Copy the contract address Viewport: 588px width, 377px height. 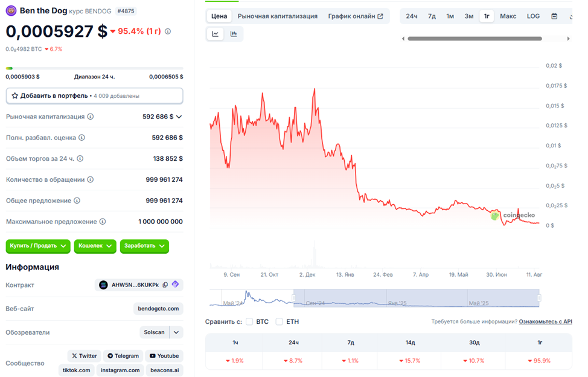point(165,285)
